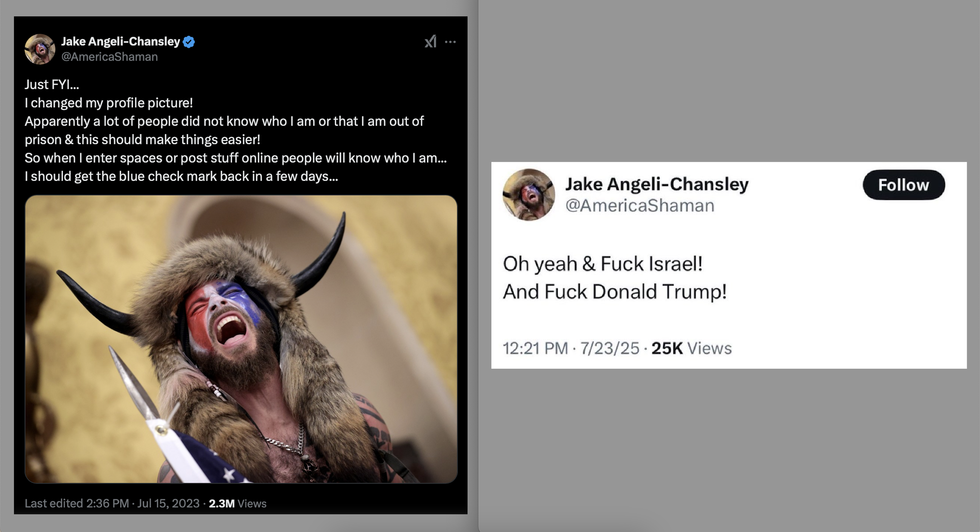The width and height of the screenshot is (980, 532).
Task: Click @AmericaShaman handle on the dark tweet
Action: (110, 57)
